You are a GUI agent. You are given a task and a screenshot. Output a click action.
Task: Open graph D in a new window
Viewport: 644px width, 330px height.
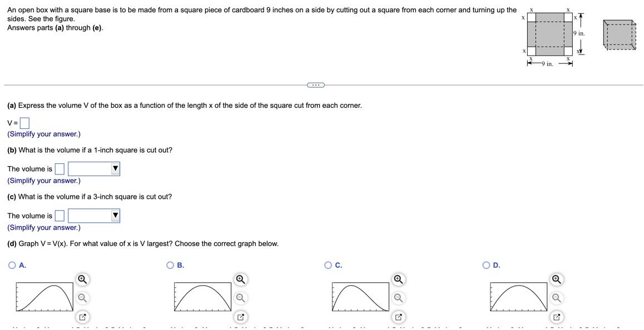point(556,316)
